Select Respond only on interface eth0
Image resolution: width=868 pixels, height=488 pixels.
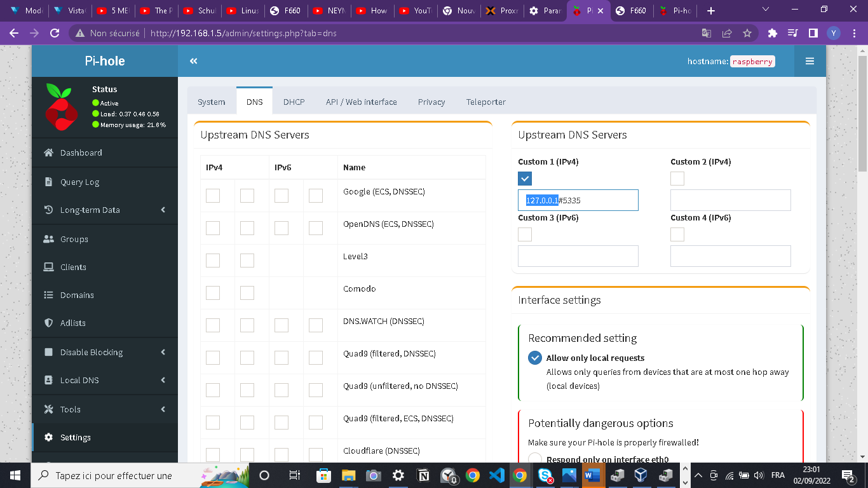(535, 459)
